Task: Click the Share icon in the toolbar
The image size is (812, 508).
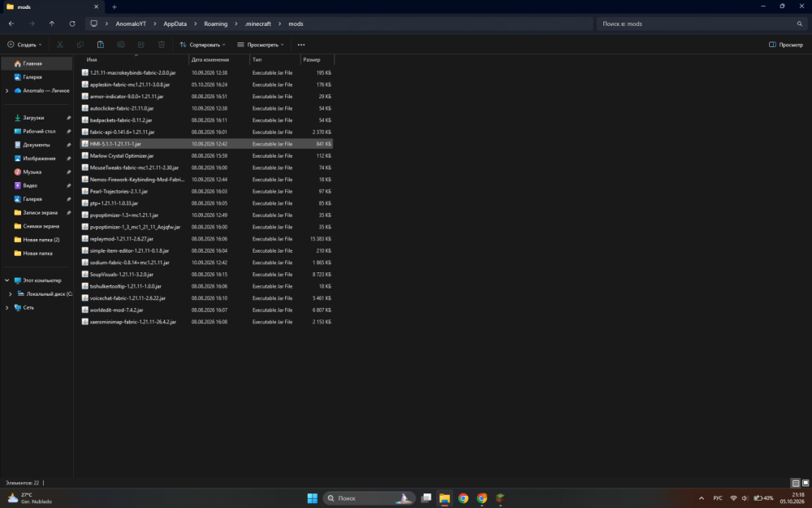Action: [x=140, y=45]
